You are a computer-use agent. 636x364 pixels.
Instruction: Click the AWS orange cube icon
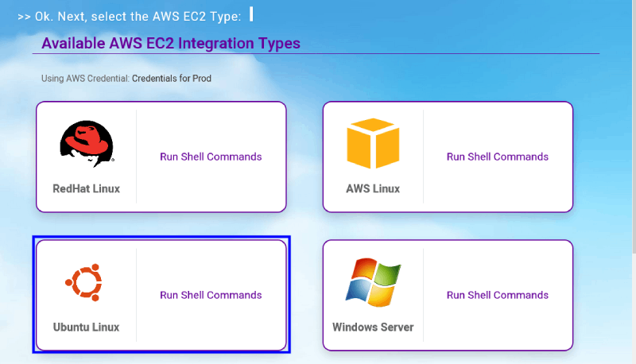(x=373, y=143)
